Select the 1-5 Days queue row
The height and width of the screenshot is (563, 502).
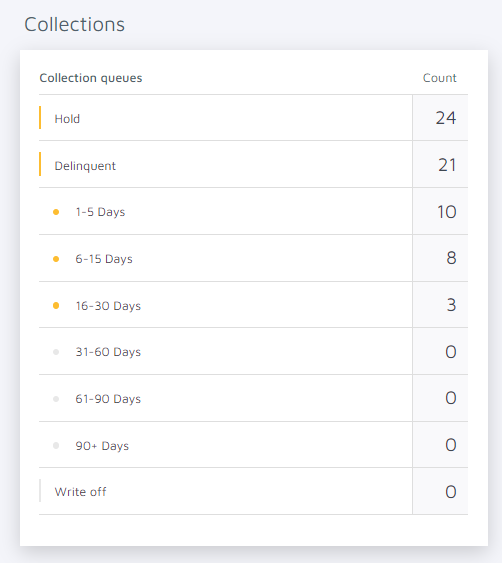coord(253,211)
